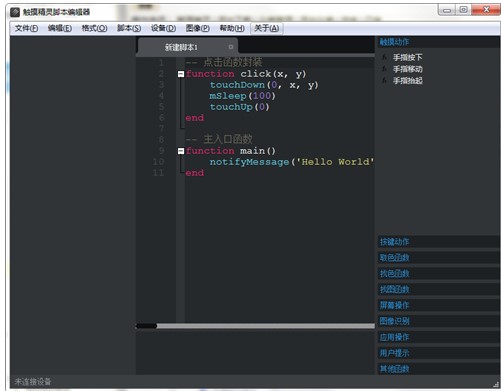The width and height of the screenshot is (501, 391).
Task: Collapse the 触摸动作 section header
Action: coord(438,42)
